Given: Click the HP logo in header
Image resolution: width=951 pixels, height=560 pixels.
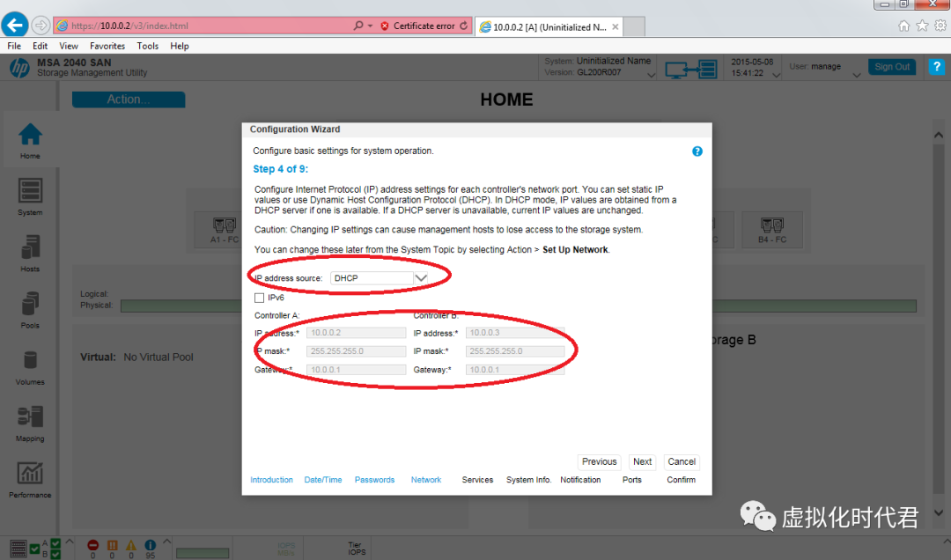Looking at the screenshot, I should point(19,68).
